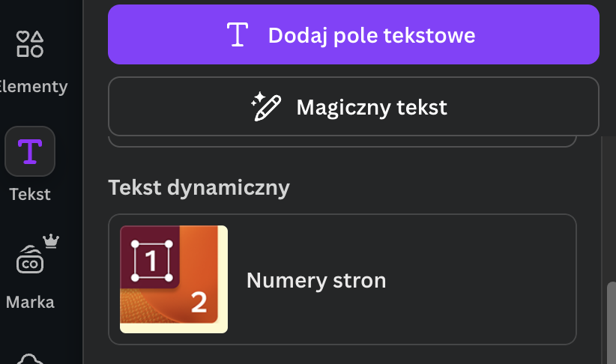
Task: Add the Numery stron text label
Action: 316,281
